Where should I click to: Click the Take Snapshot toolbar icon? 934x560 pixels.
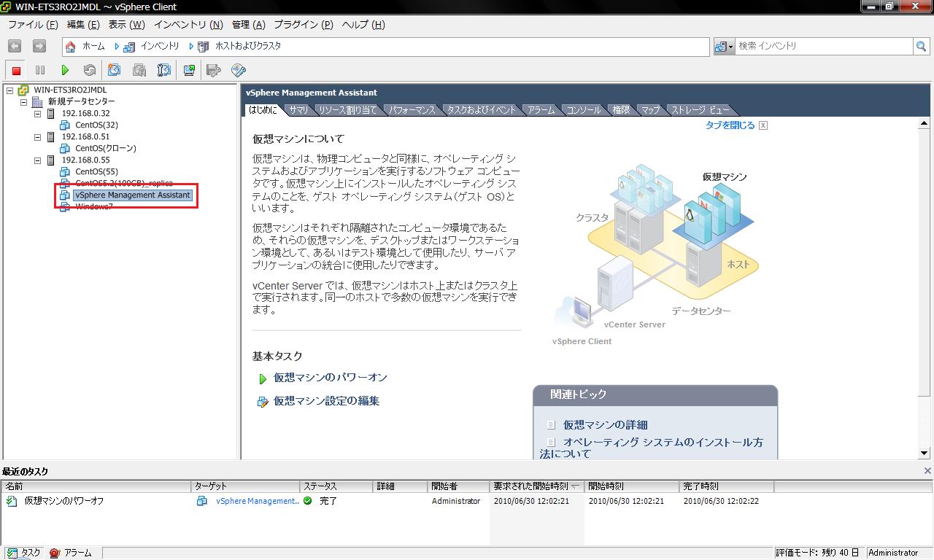click(115, 70)
